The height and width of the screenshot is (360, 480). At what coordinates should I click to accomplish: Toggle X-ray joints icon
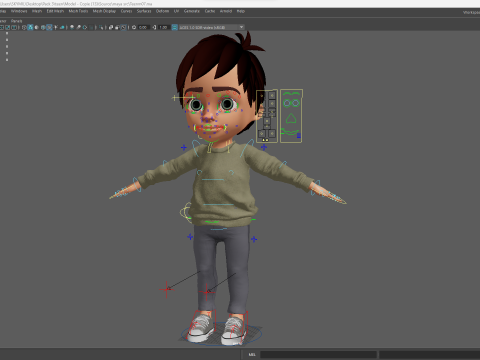click(x=124, y=27)
